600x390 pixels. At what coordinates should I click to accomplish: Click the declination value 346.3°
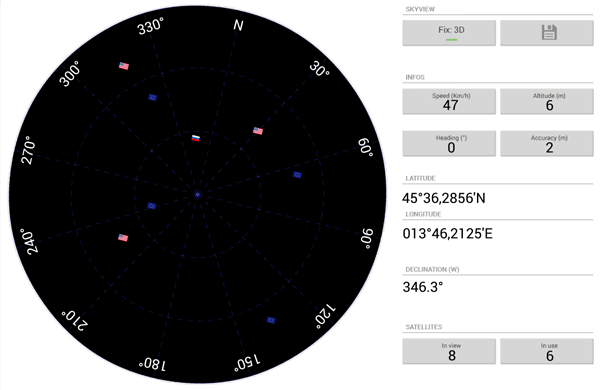tap(423, 287)
